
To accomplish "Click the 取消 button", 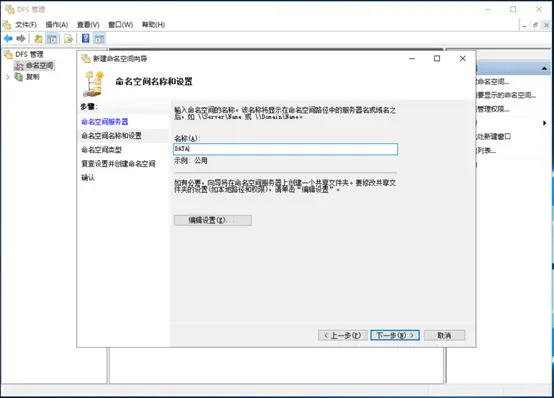I will pos(444,335).
